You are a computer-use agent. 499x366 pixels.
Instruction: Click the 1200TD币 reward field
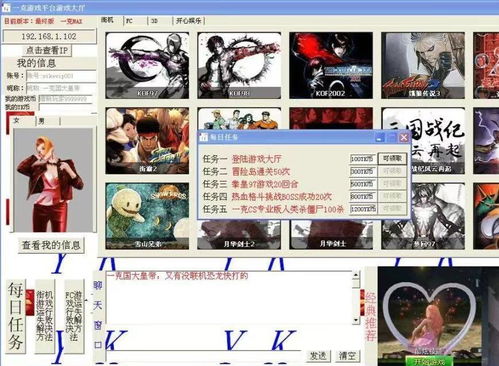363,209
